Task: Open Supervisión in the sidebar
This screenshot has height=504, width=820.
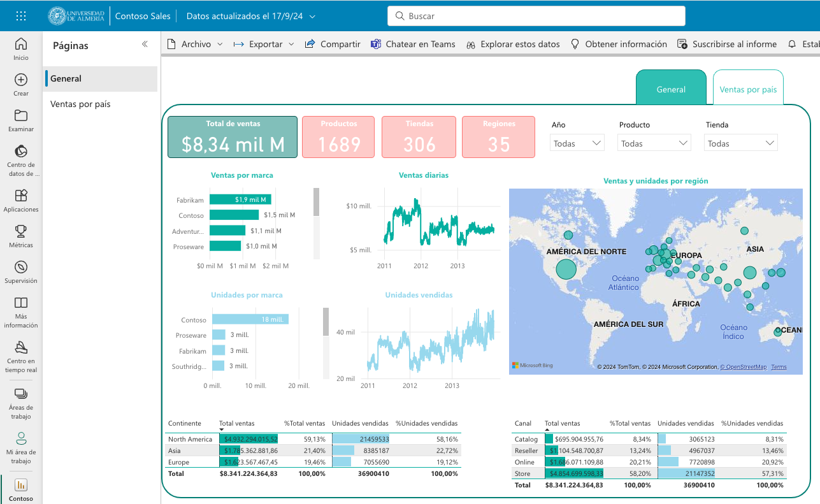Action: coord(21,272)
